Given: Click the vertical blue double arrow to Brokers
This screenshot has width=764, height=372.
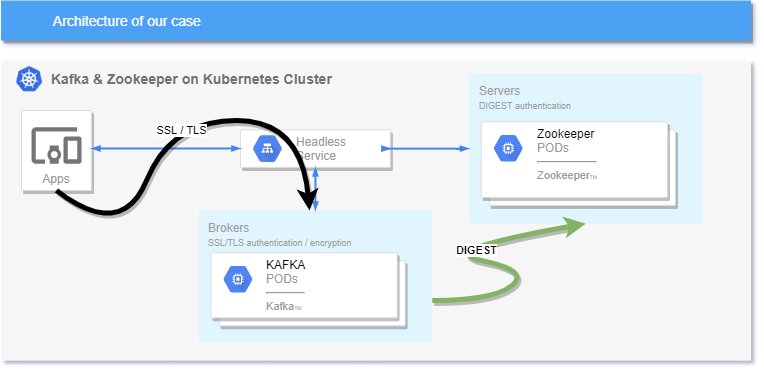Looking at the screenshot, I should tap(315, 189).
